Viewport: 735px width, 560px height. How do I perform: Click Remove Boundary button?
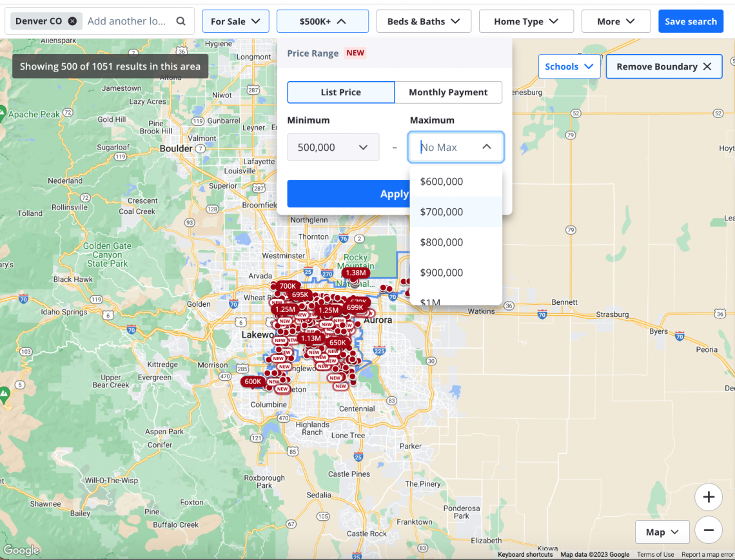pos(663,66)
